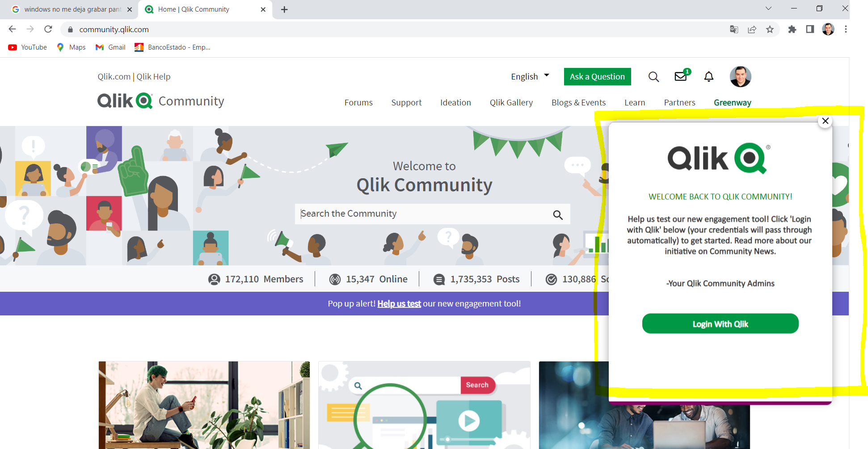Open Chrome profile avatar in toolbar

point(828,29)
